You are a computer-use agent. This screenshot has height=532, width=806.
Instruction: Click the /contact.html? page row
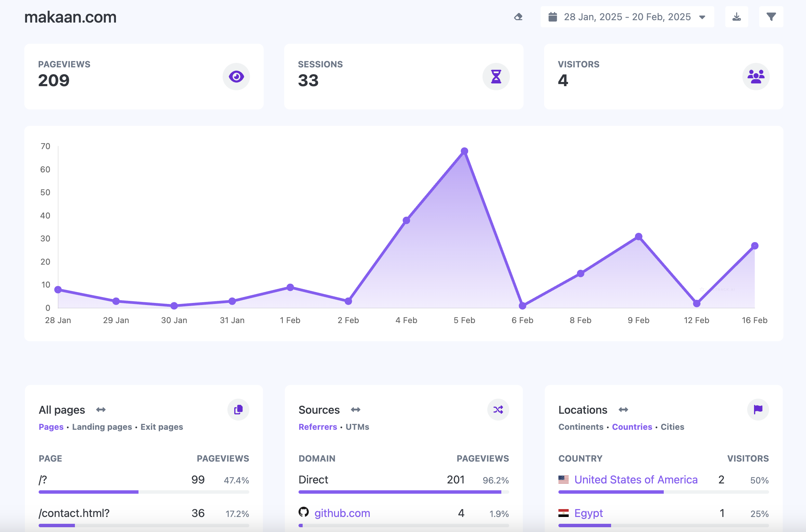pyautogui.click(x=74, y=513)
